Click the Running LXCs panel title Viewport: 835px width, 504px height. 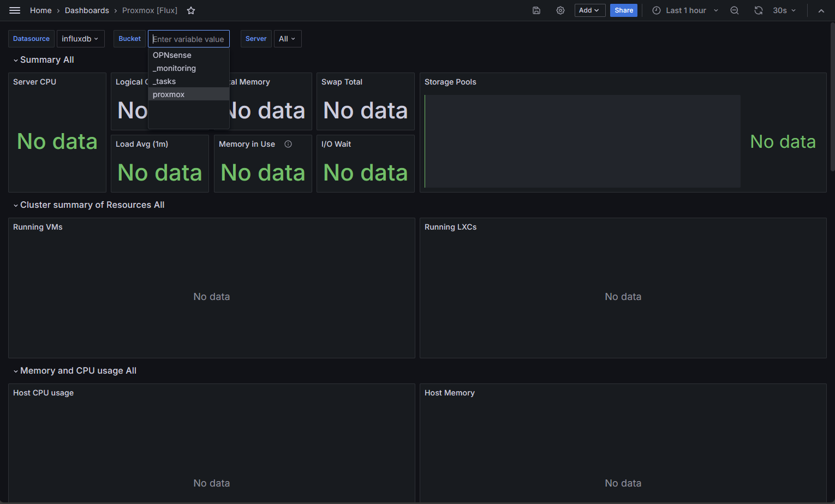point(450,227)
